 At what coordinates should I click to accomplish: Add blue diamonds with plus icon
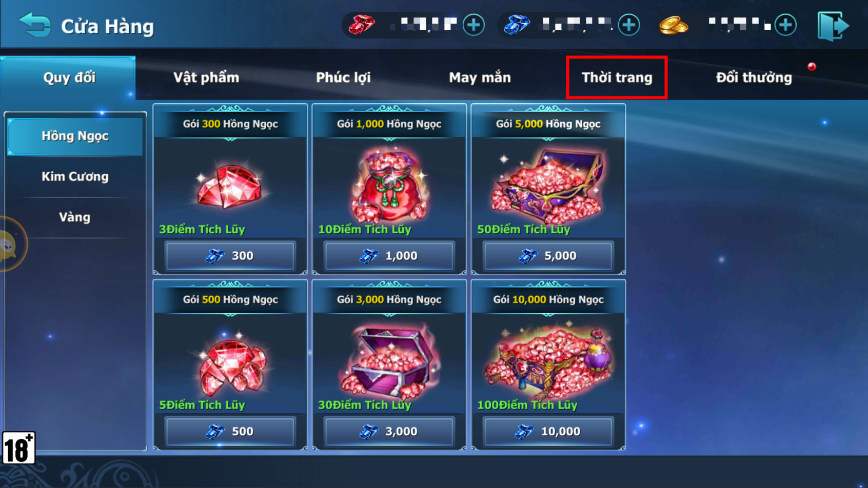628,25
